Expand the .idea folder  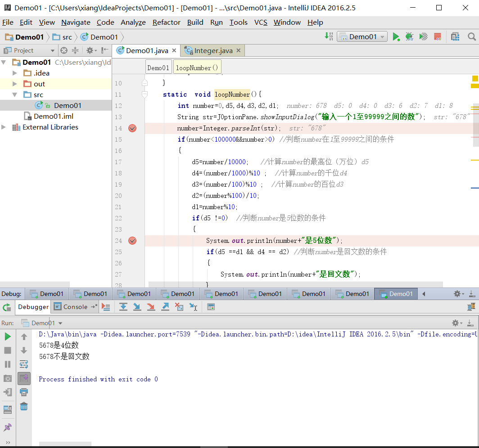[15, 73]
